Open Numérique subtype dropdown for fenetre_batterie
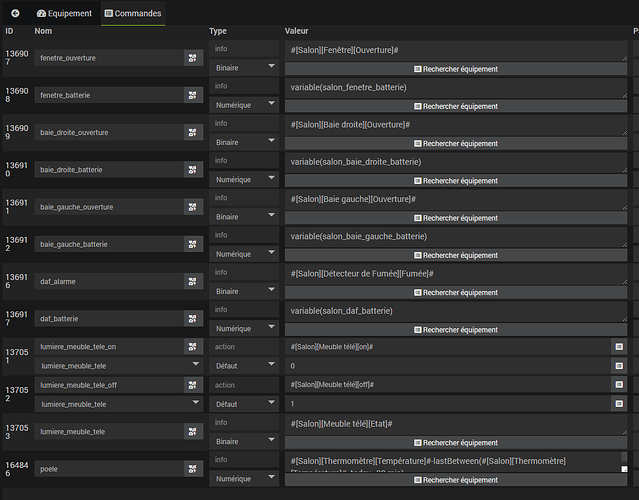This screenshot has height=500, width=639. point(244,105)
